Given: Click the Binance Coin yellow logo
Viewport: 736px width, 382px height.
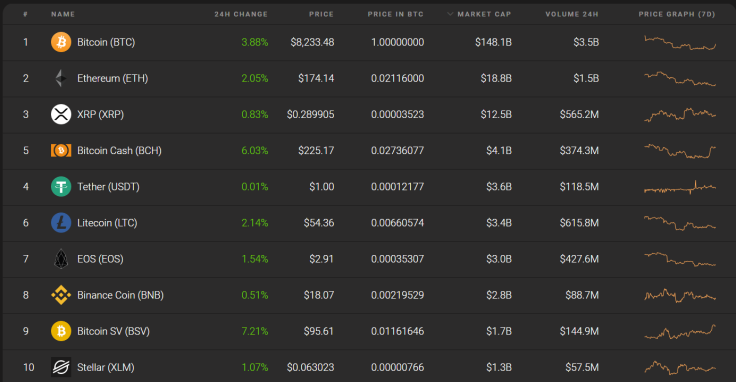Looking at the screenshot, I should pyautogui.click(x=61, y=295).
